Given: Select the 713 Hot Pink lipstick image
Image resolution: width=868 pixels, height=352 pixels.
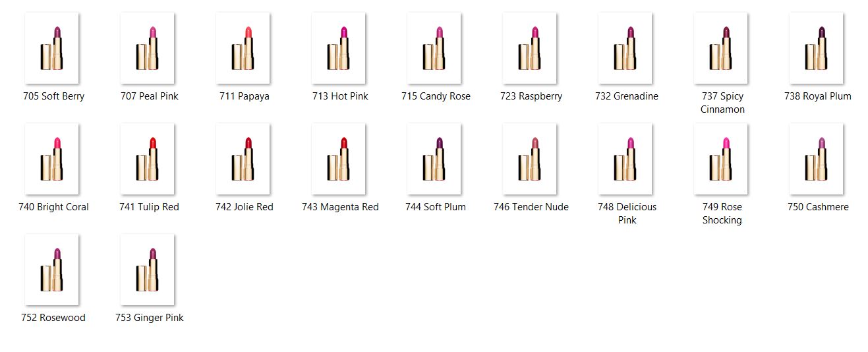Looking at the screenshot, I should click(339, 48).
